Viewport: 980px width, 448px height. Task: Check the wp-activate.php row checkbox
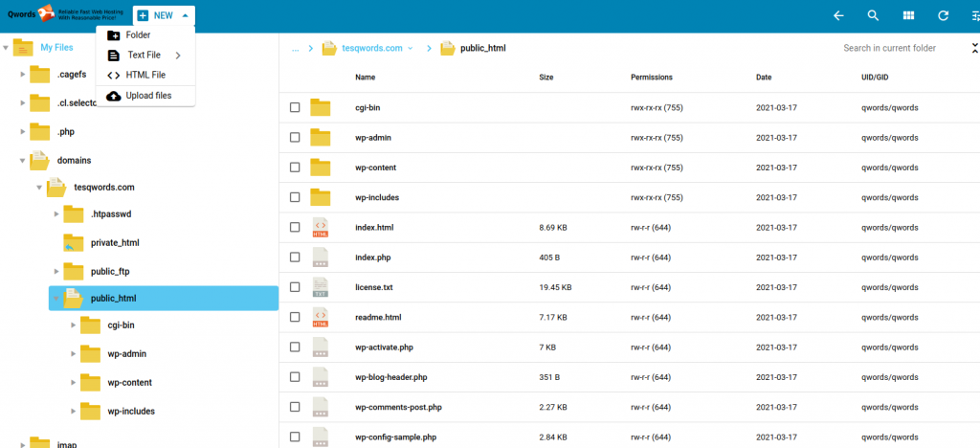(295, 347)
